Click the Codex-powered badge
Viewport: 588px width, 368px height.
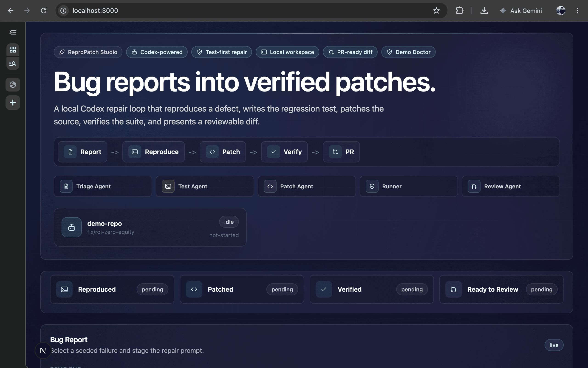click(x=157, y=52)
